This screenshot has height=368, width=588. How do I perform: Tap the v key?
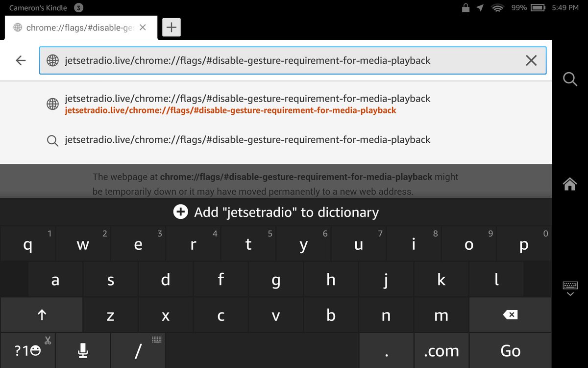(x=276, y=315)
